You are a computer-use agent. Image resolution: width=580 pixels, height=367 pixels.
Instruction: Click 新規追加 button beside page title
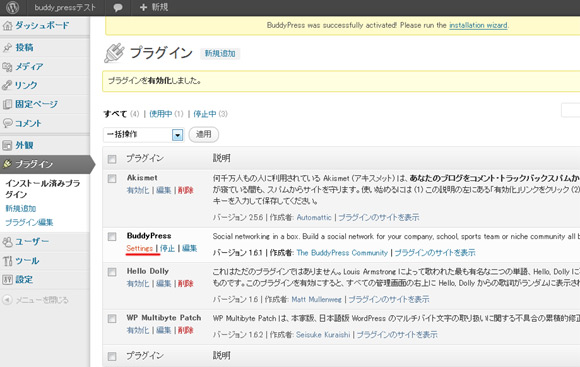(x=220, y=54)
